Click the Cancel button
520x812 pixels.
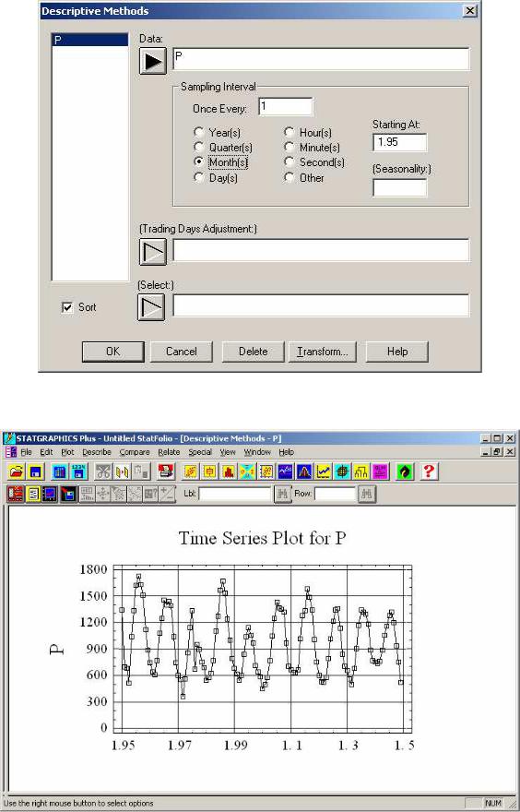pyautogui.click(x=181, y=352)
